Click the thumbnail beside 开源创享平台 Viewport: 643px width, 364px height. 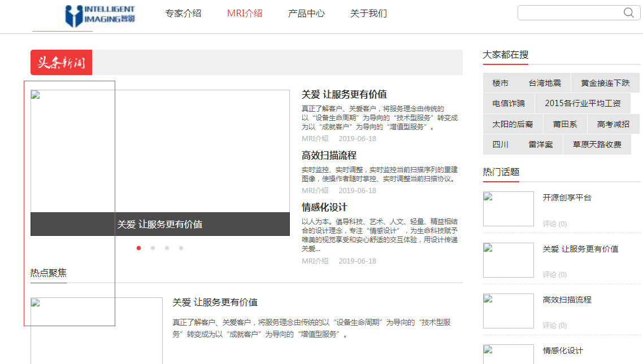click(x=508, y=209)
